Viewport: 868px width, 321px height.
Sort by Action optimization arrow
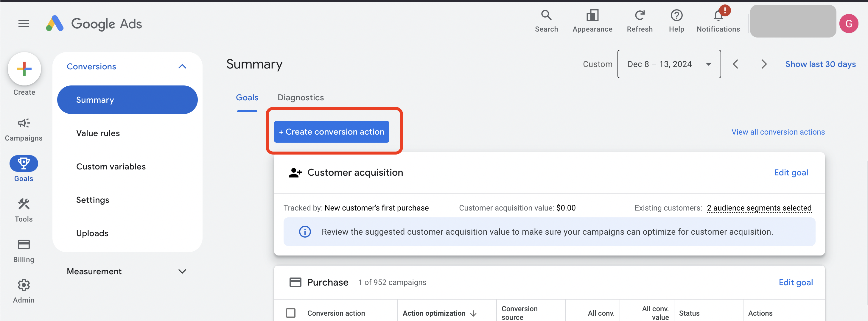point(473,313)
